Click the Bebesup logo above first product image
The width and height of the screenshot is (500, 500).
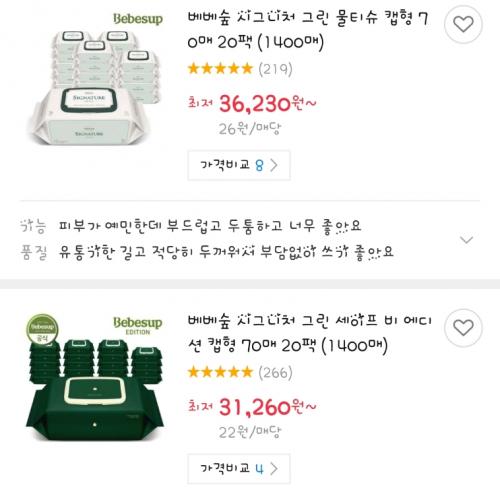click(x=138, y=19)
